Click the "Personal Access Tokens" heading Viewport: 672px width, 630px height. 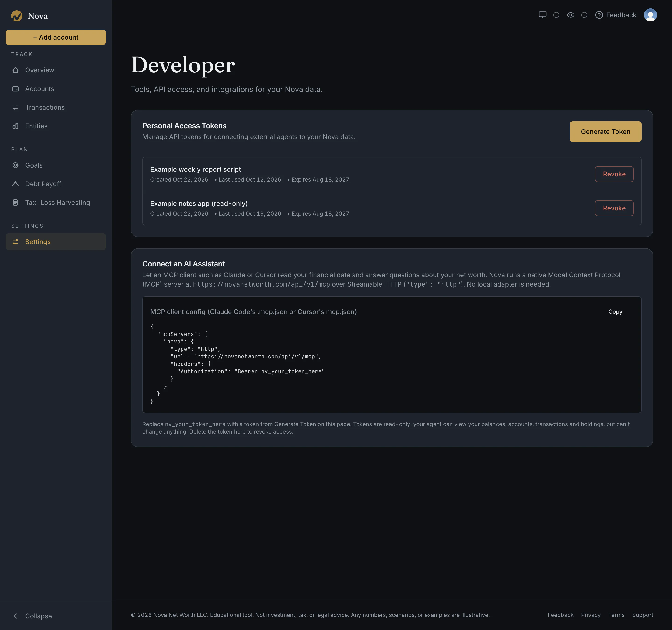pyautogui.click(x=184, y=126)
